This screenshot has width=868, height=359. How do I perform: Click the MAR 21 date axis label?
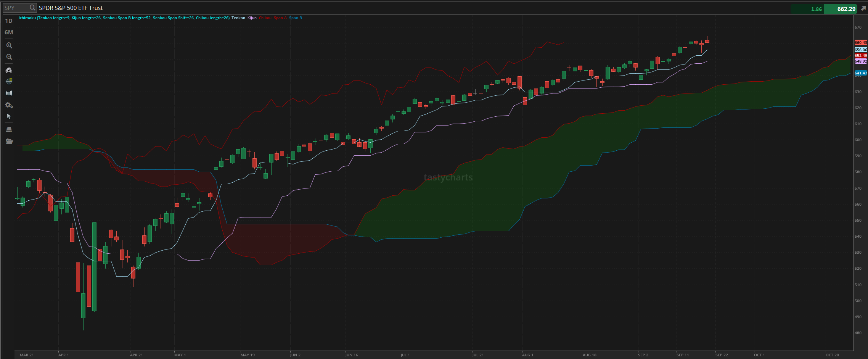point(27,355)
